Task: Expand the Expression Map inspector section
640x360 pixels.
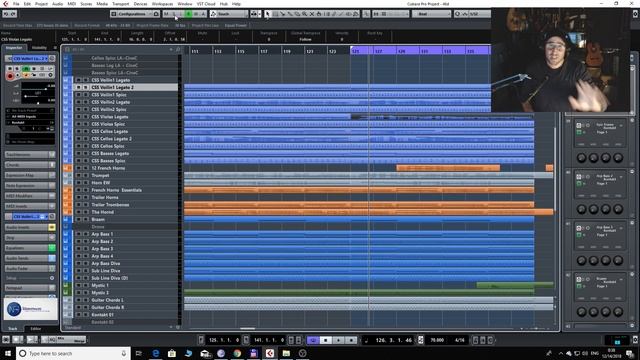Action: [x=30, y=175]
